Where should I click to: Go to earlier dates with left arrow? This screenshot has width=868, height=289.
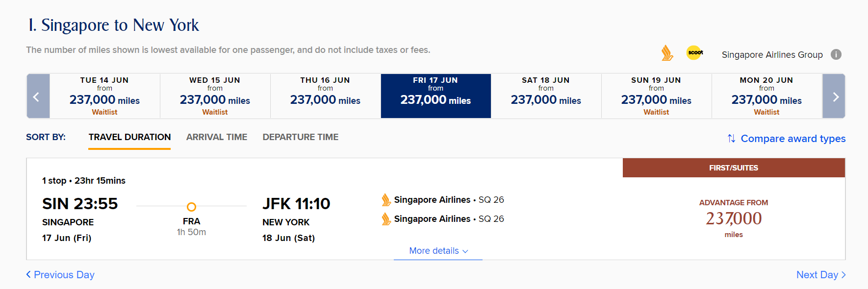pos(38,96)
